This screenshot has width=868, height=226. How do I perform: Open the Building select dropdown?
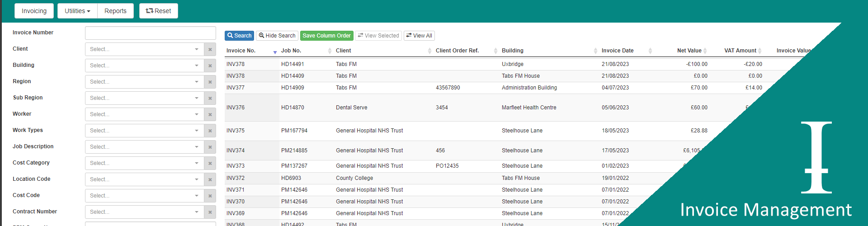coord(145,66)
